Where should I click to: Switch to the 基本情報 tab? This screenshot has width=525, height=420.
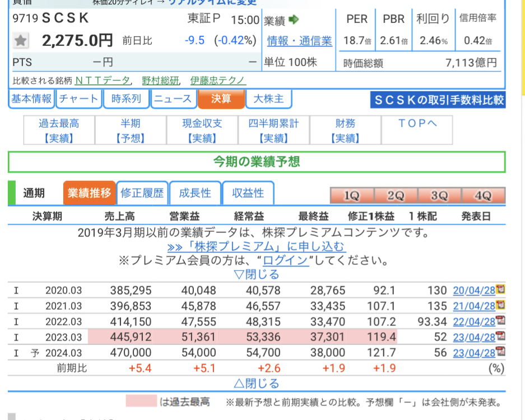click(31, 99)
